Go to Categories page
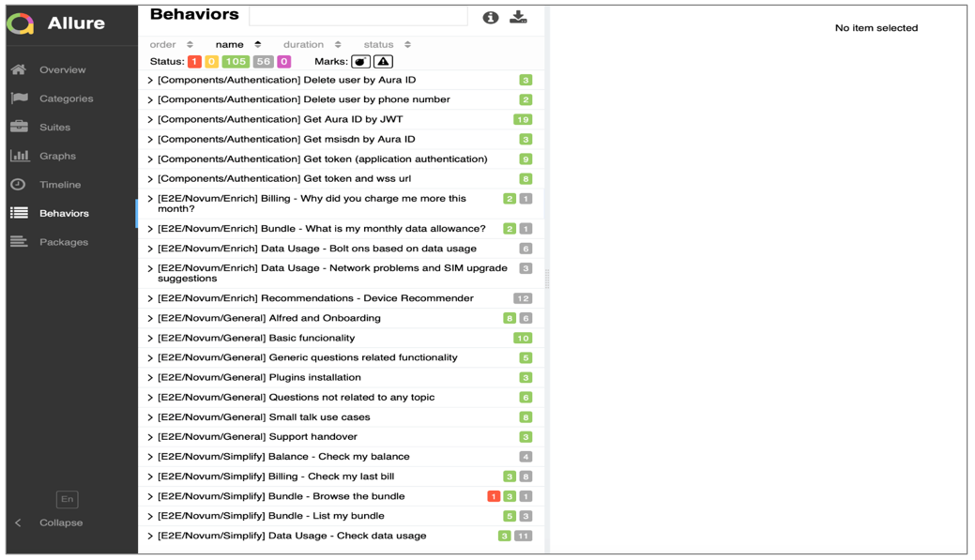Screen dimensions: 975x560 (67, 98)
